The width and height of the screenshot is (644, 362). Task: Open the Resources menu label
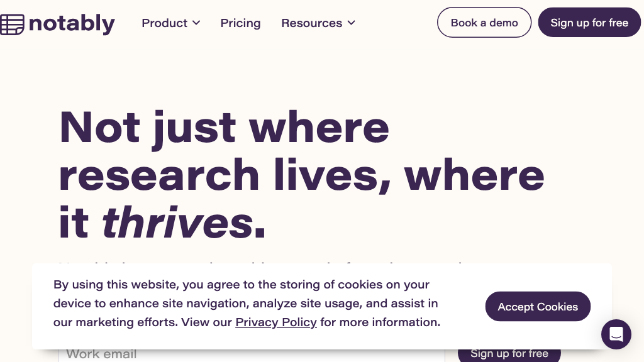coord(311,23)
